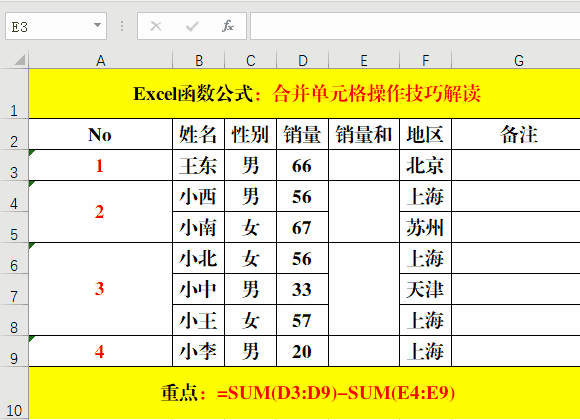The height and width of the screenshot is (420, 580).
Task: Click the formula bar input area
Action: [x=415, y=26]
